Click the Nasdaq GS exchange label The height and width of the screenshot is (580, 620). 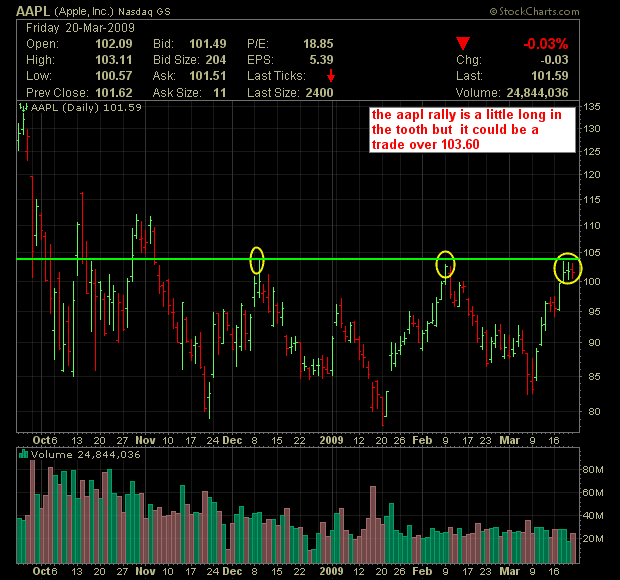144,12
